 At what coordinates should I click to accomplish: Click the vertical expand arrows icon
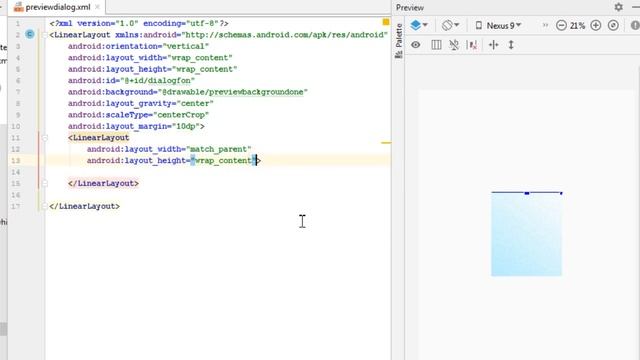[x=511, y=45]
